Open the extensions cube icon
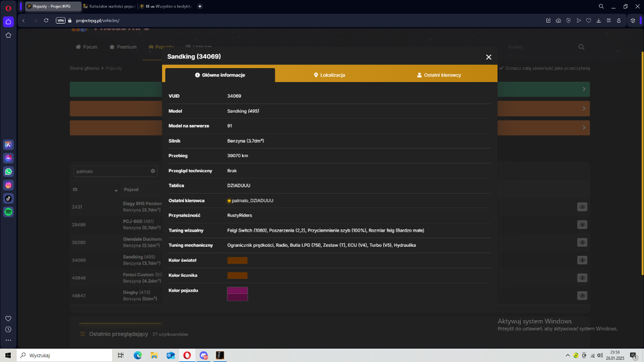This screenshot has height=362, width=644. 633,21
